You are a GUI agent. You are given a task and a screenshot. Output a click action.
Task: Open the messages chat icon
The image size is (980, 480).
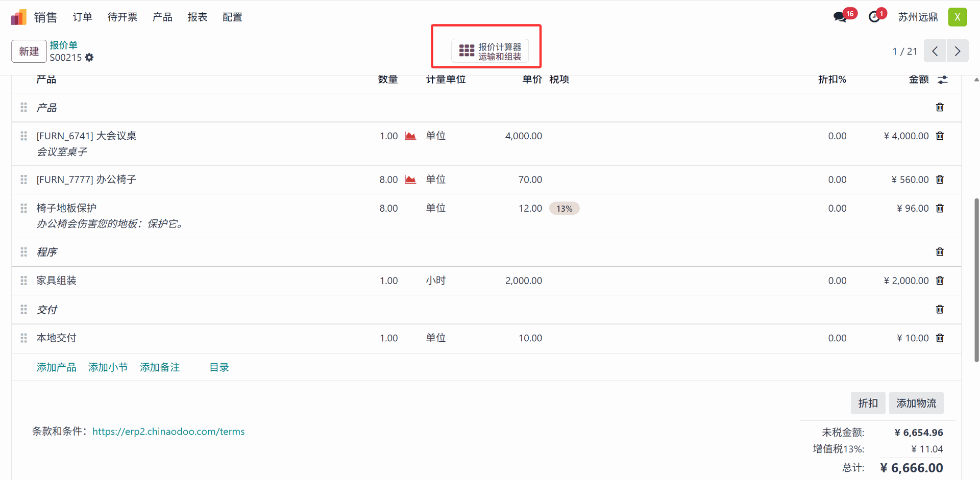tap(840, 17)
